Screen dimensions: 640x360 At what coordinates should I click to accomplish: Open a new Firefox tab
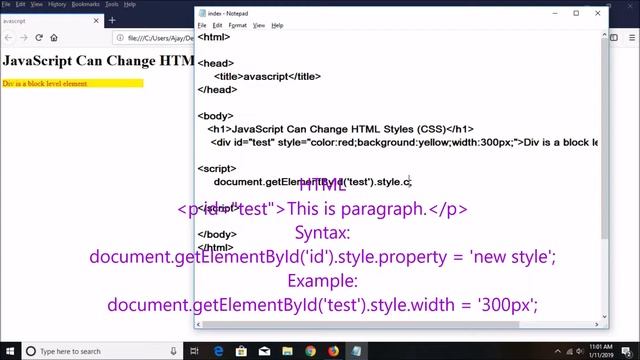112,20
